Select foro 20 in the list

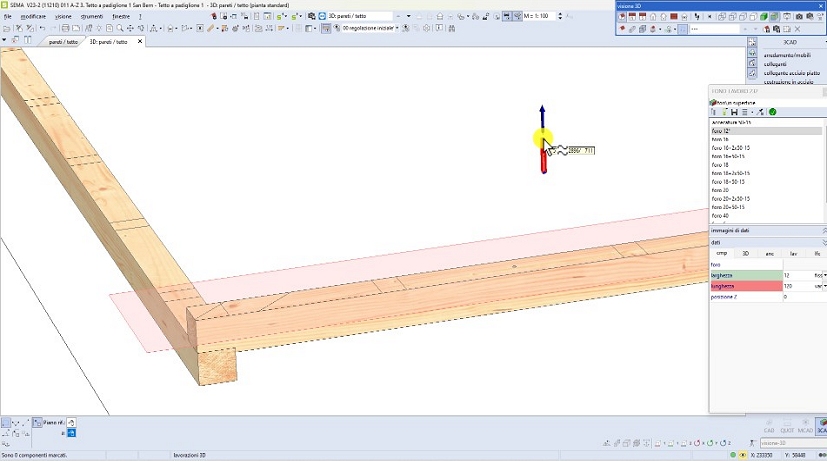(720, 190)
